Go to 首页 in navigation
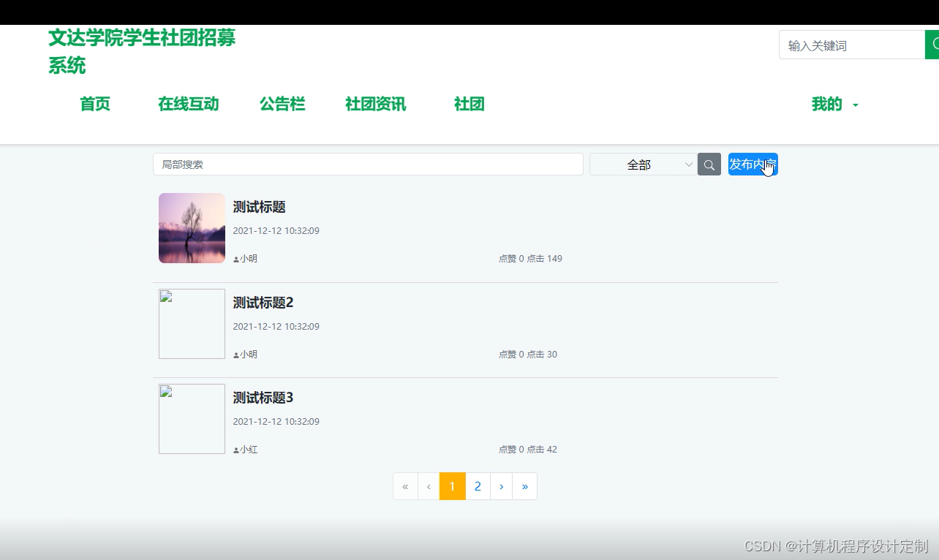The image size is (939, 560). pos(95,105)
